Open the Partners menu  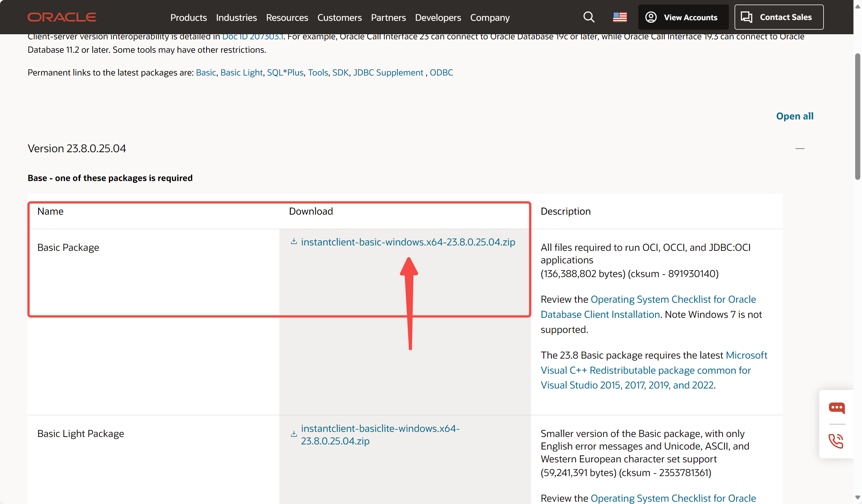[388, 17]
